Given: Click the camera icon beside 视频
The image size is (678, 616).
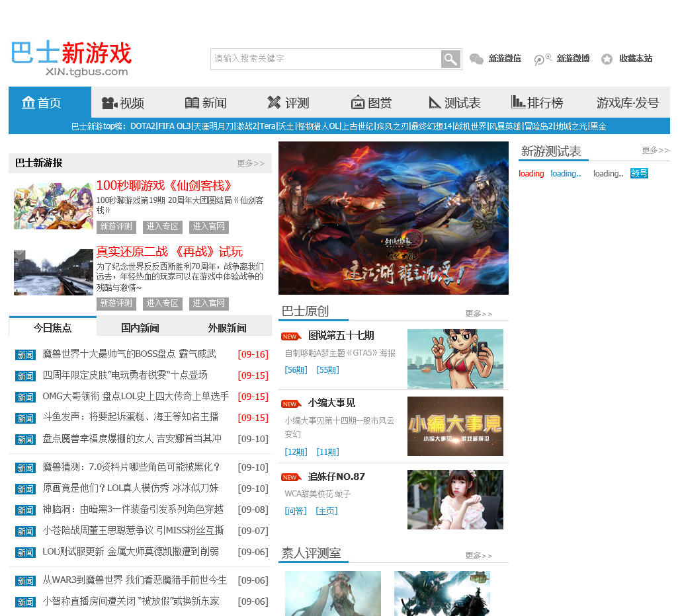Looking at the screenshot, I should (x=109, y=103).
